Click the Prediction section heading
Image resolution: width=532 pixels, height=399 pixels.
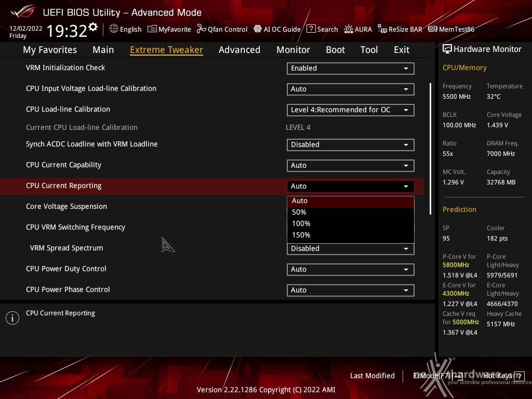pos(459,209)
